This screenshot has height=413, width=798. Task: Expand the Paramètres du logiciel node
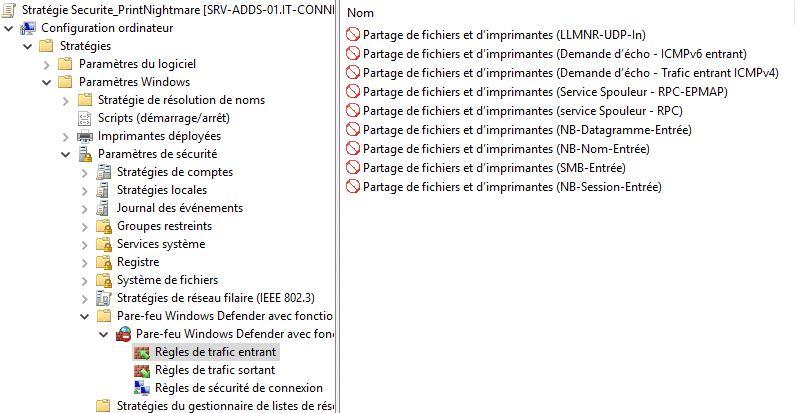tap(47, 64)
